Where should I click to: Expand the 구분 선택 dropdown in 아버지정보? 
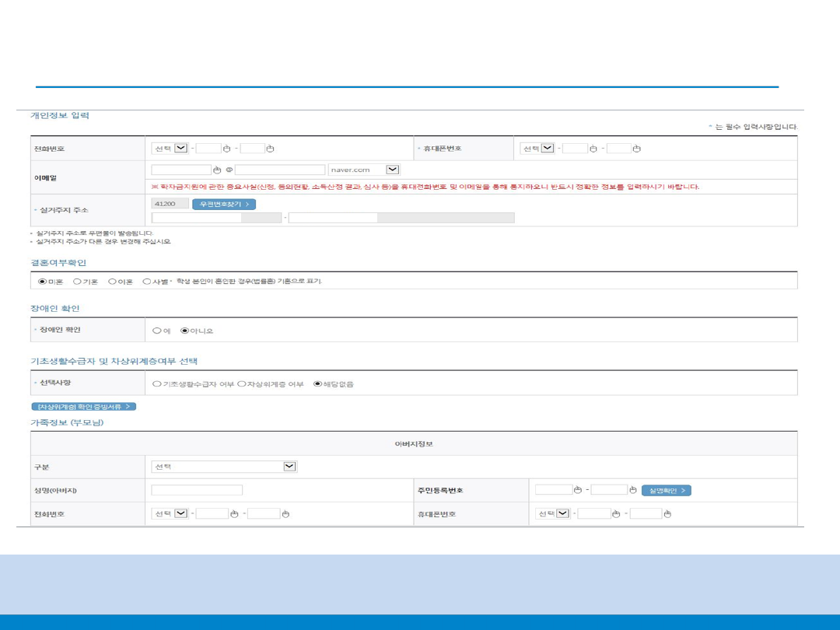289,467
